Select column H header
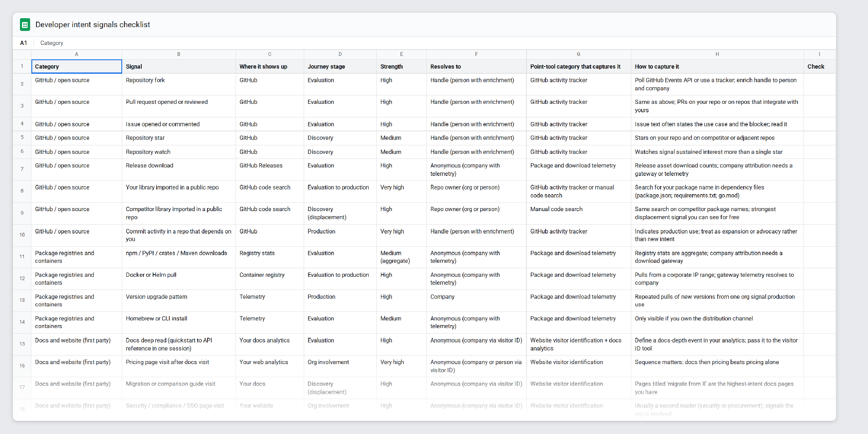The height and width of the screenshot is (434, 868). (x=717, y=54)
